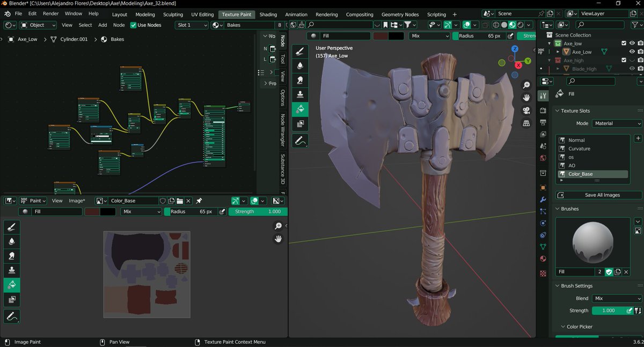644x347 pixels.
Task: Hide Axe_low collection in viewport
Action: pyautogui.click(x=632, y=43)
